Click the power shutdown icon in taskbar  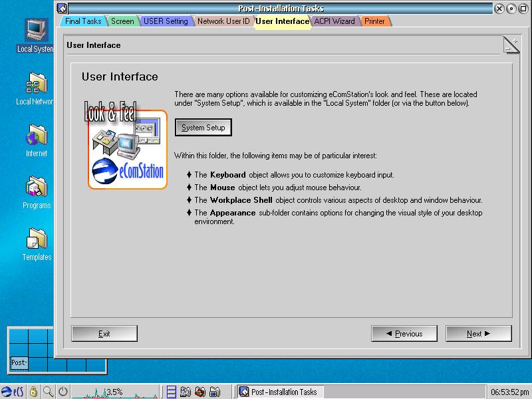click(63, 392)
